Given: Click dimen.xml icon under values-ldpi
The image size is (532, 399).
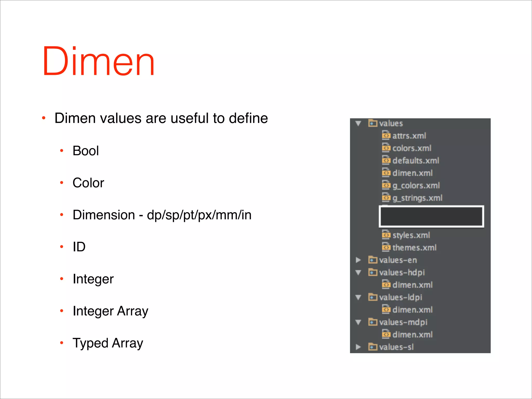Looking at the screenshot, I should point(386,309).
